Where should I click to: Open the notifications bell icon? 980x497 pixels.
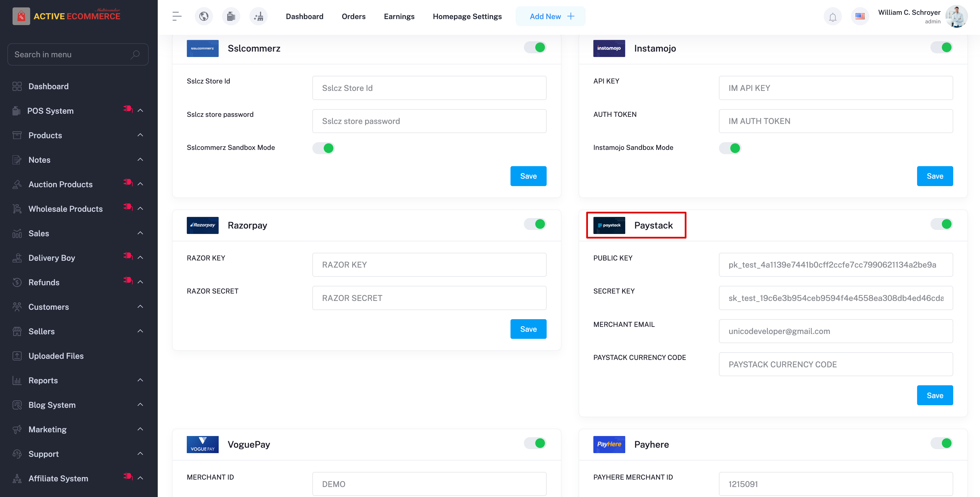[x=833, y=17]
